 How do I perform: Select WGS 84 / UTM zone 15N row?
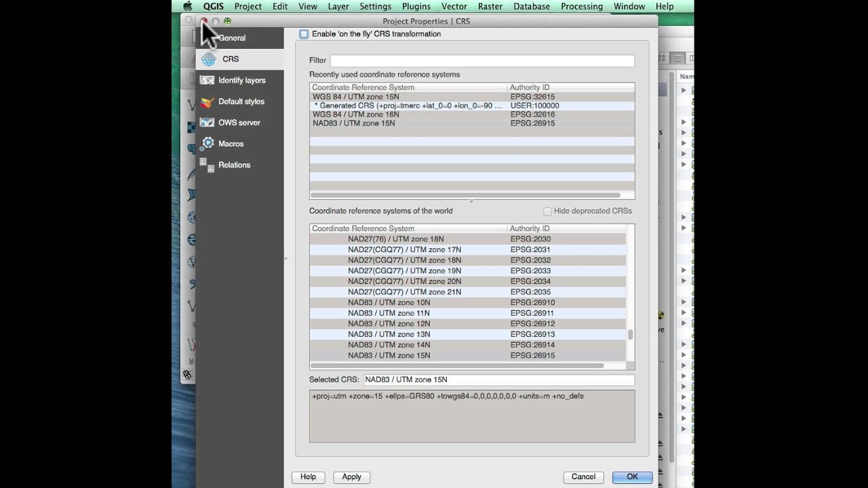point(472,97)
